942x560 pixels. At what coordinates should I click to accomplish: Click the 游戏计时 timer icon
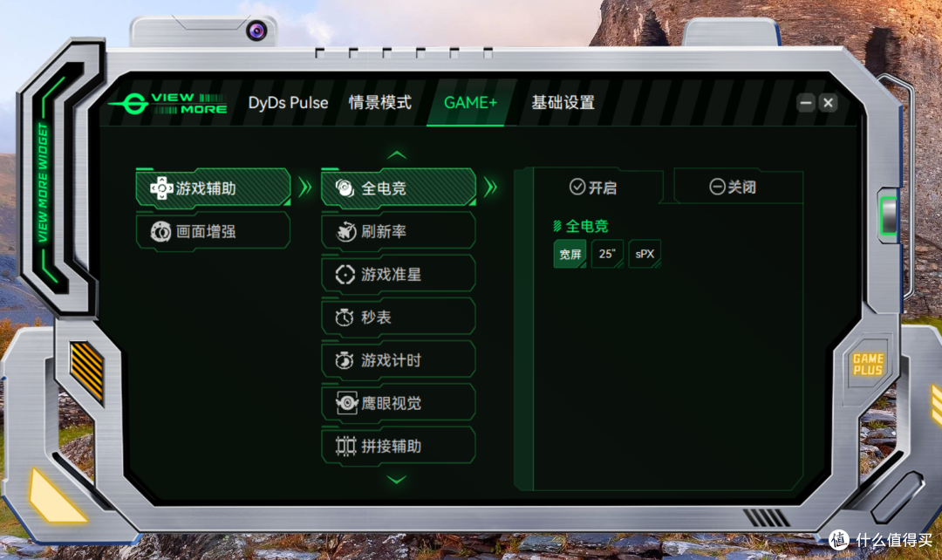(x=345, y=360)
